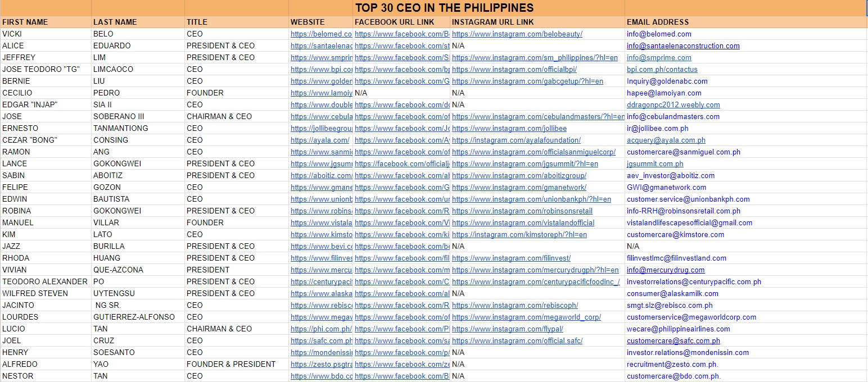The image size is (868, 382).
Task: Select the last name cell SOESANTO
Action: 138,353
